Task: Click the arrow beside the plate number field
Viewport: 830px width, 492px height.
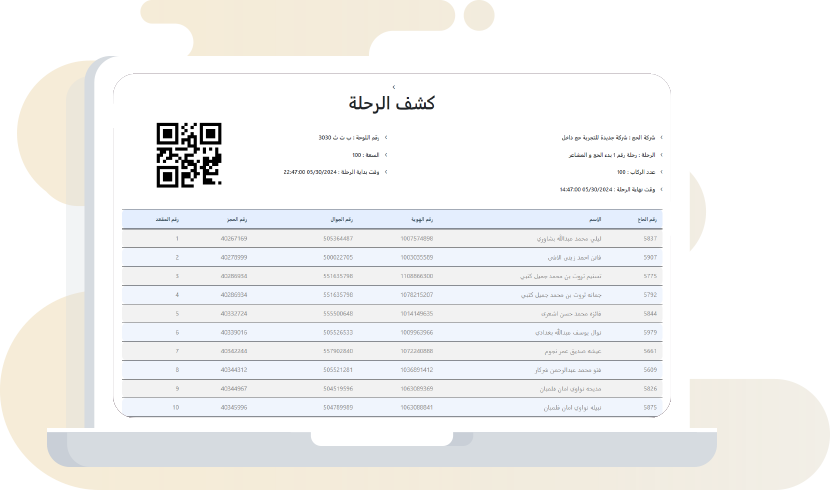Action: (386, 138)
